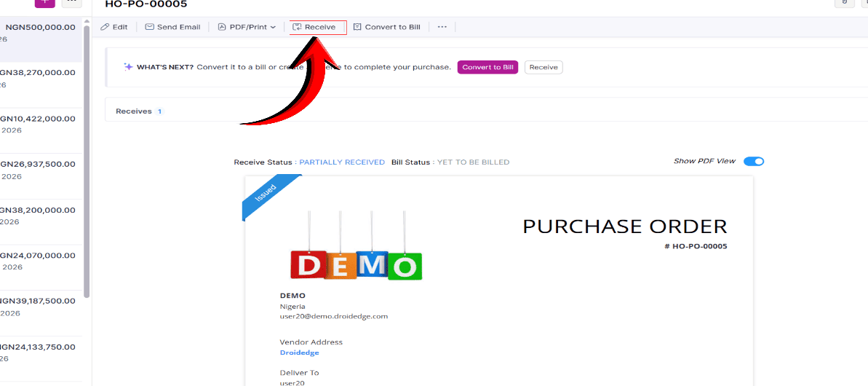Click the purple Convert to Bill button
Screen dimensions: 868x386
[x=487, y=67]
